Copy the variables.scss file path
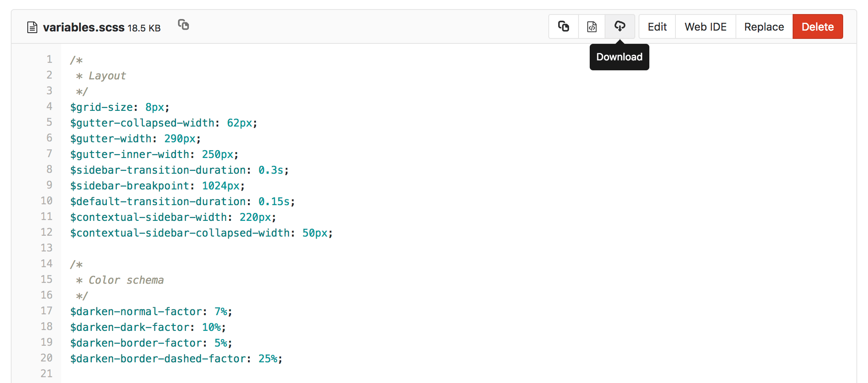Screen dimensions: 868x383 pos(183,25)
